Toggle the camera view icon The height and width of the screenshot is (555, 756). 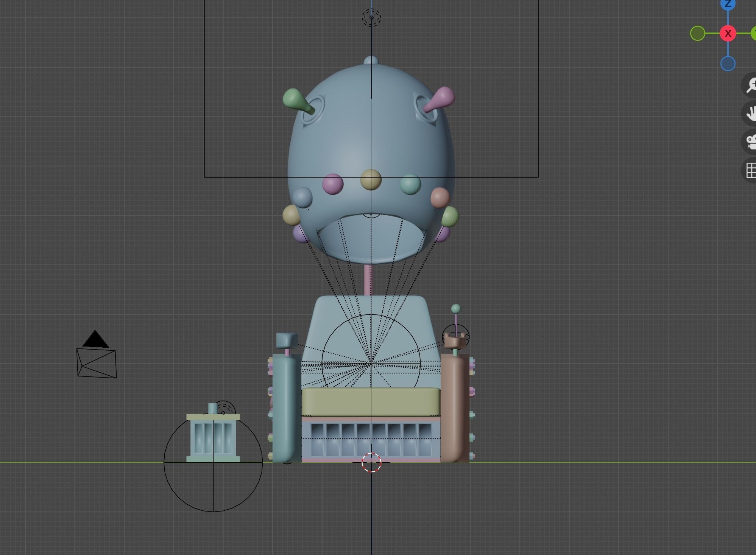click(x=750, y=141)
